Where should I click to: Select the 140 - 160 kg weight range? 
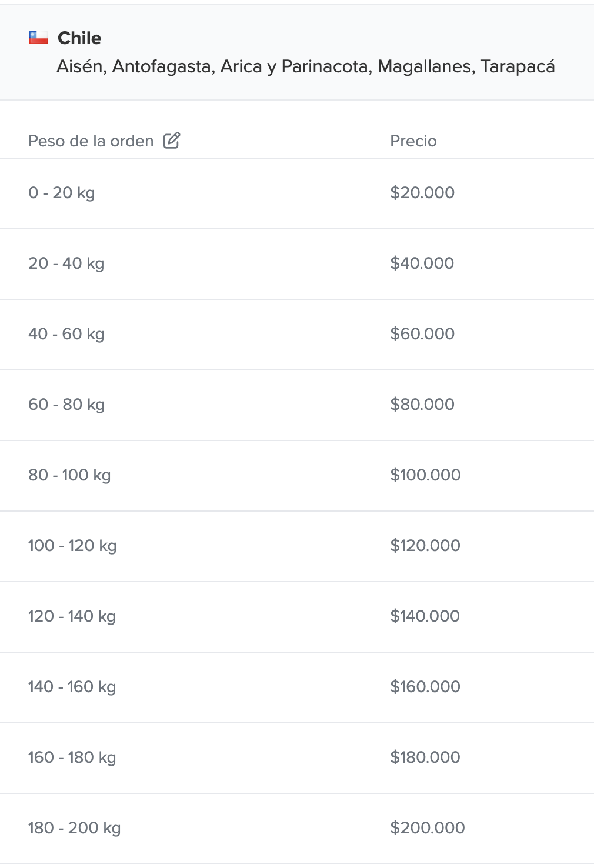[x=72, y=687]
